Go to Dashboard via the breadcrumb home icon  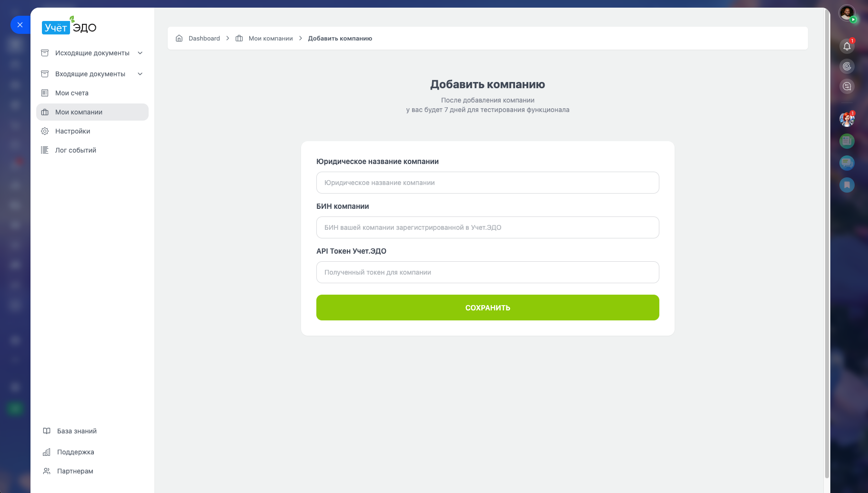(179, 38)
